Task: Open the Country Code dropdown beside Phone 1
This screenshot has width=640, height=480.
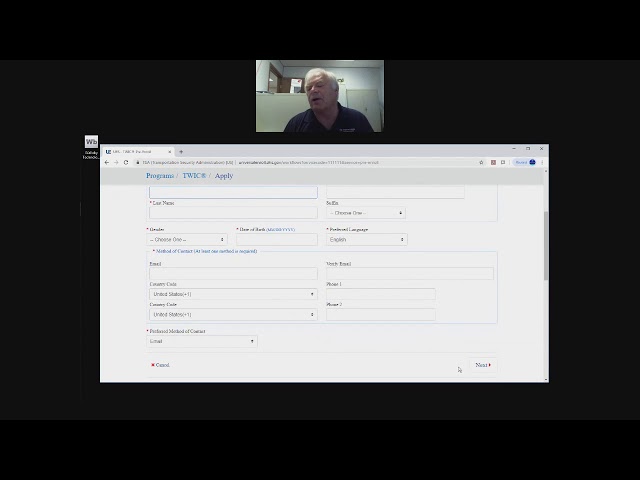Action: coord(233,294)
